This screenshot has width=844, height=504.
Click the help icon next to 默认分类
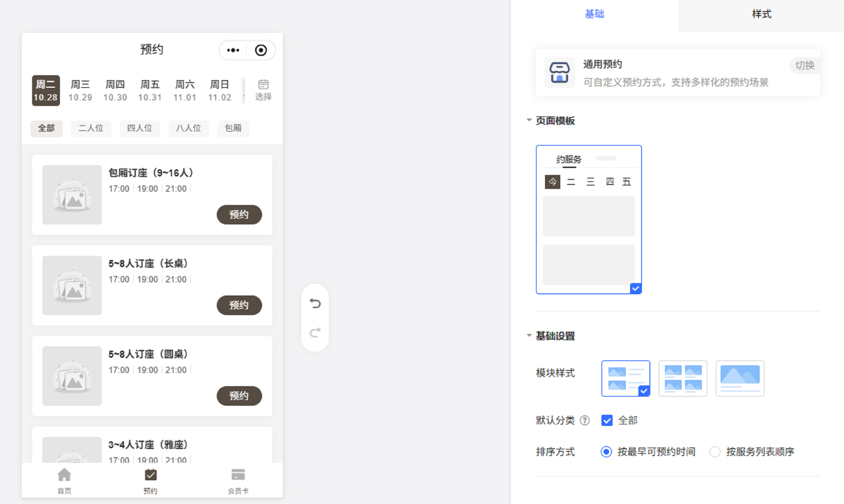tap(585, 420)
